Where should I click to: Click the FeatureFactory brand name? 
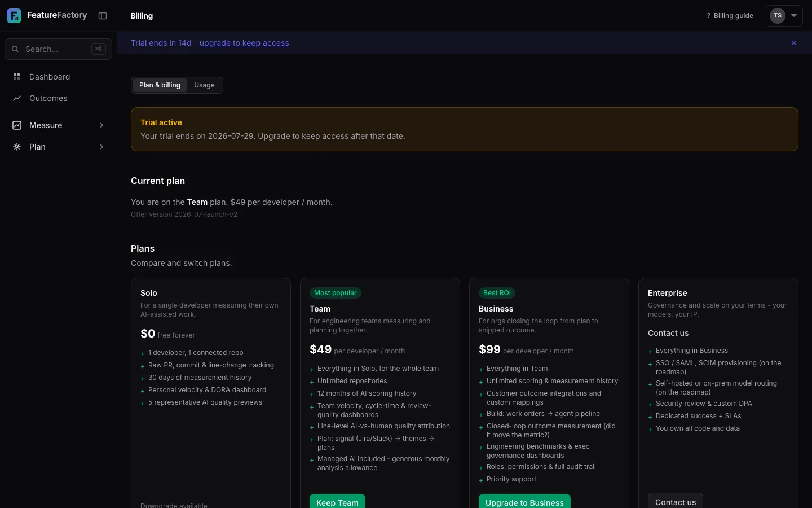pos(57,15)
